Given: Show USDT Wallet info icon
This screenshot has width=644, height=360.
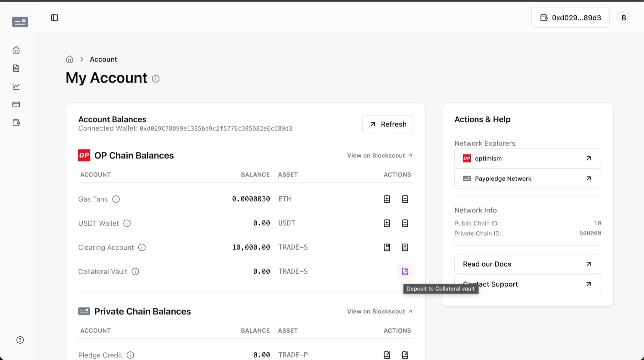Looking at the screenshot, I should 127,223.
